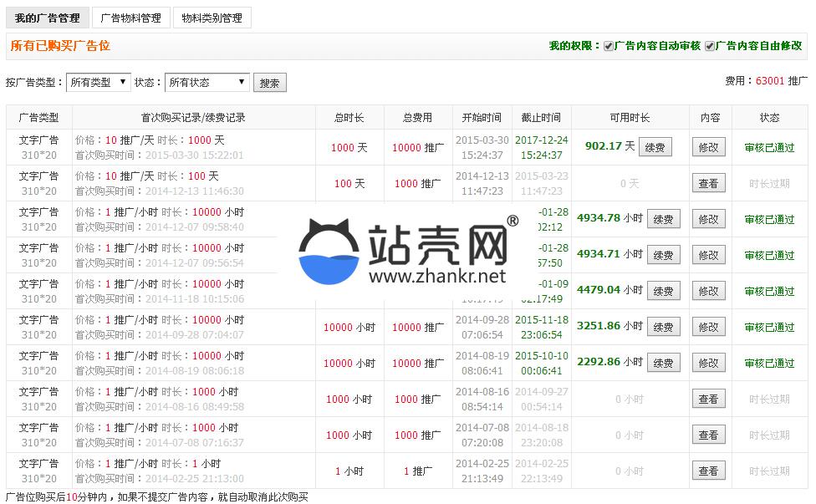The height and width of the screenshot is (504, 816).
Task: Click the 可用时长 column header
Action: click(630, 118)
